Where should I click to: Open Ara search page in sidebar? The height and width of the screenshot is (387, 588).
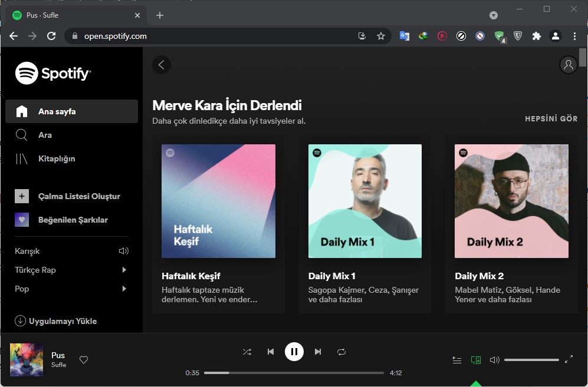[45, 135]
